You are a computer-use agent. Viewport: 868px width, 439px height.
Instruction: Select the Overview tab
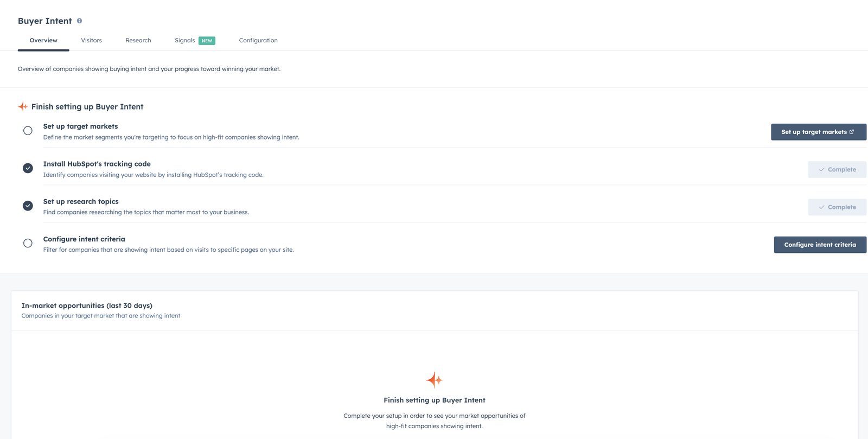pyautogui.click(x=43, y=40)
